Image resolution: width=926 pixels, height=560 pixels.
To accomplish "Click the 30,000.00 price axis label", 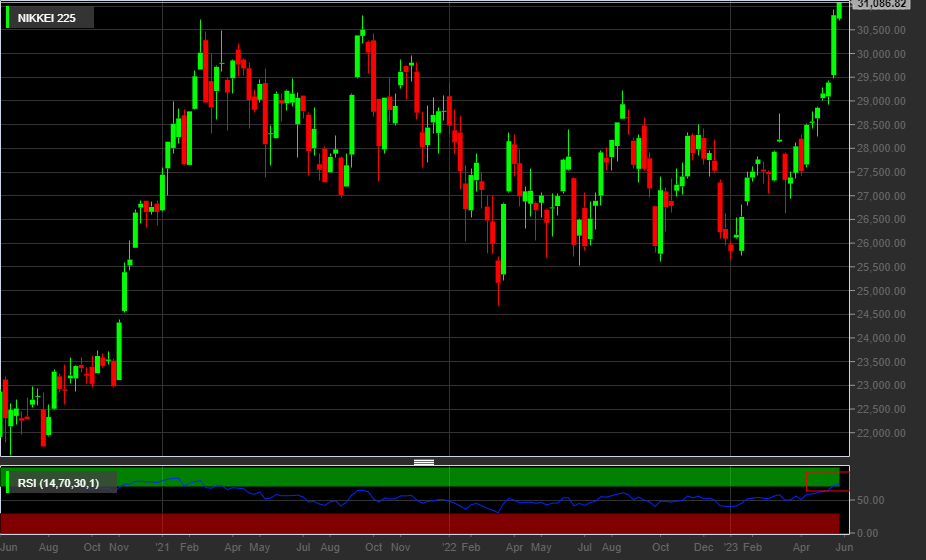I will [881, 54].
